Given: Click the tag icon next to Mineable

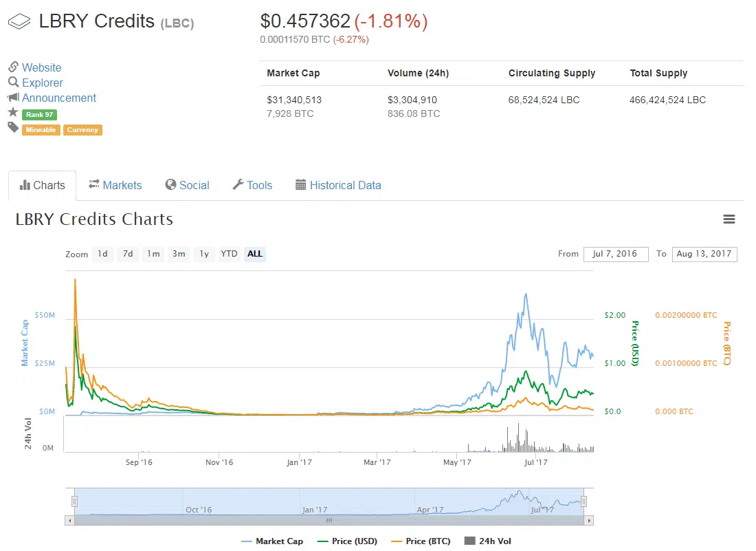Looking at the screenshot, I should pos(13,127).
